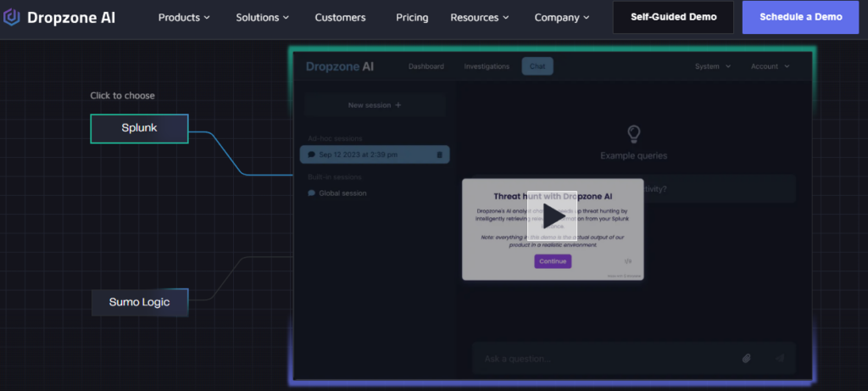Screen dimensions: 868x391
Task: Open the Resources dropdown menu
Action: click(x=480, y=18)
